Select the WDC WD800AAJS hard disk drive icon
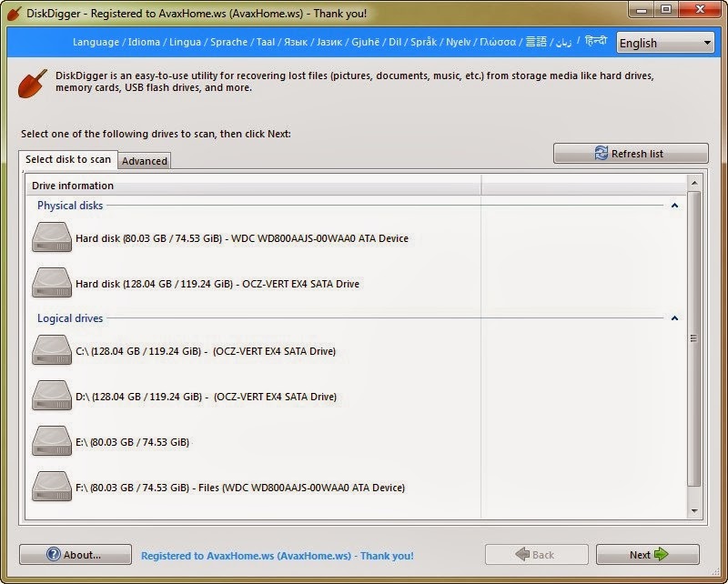Image resolution: width=728 pixels, height=584 pixels. (52, 237)
